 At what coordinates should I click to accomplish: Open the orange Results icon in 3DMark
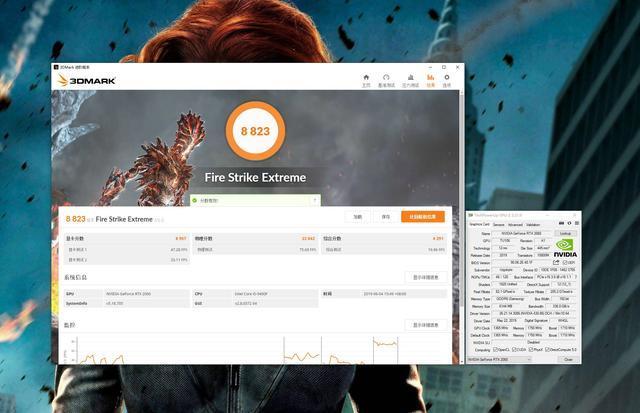coord(431,77)
